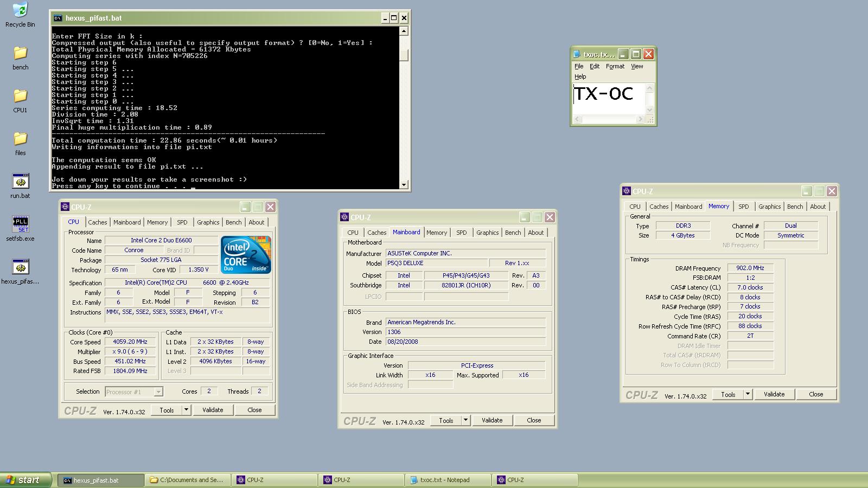Image resolution: width=868 pixels, height=488 pixels.
Task: Click the TX-OC text in Notepad
Action: click(604, 94)
